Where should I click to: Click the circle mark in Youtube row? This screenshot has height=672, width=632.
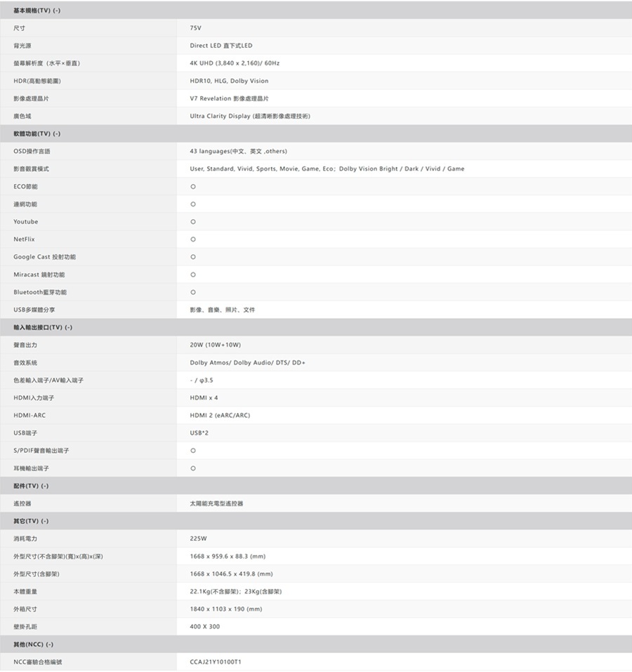[x=193, y=222]
